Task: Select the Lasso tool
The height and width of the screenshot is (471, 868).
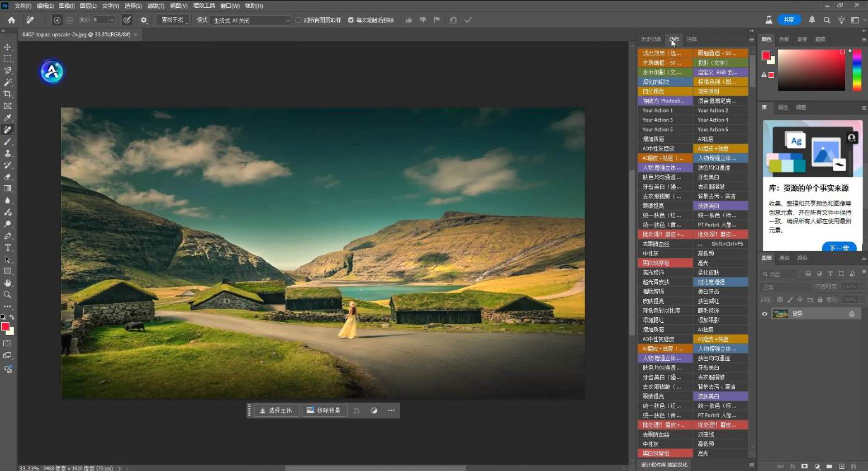Action: pos(8,70)
